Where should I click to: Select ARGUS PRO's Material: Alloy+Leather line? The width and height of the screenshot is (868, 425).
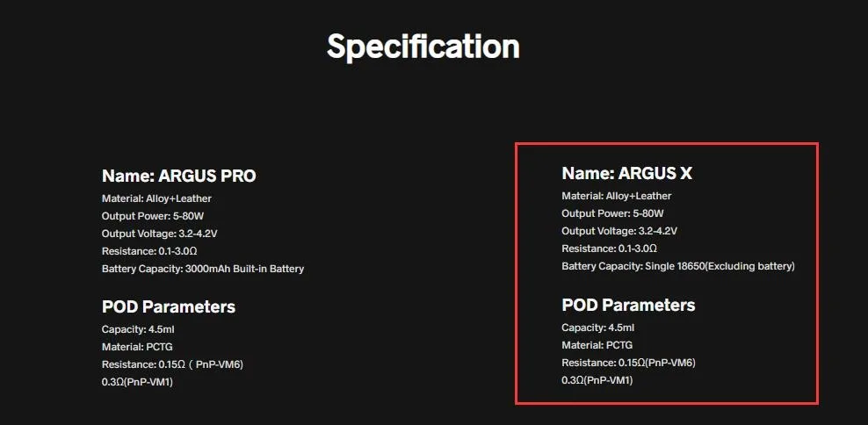[x=156, y=198]
